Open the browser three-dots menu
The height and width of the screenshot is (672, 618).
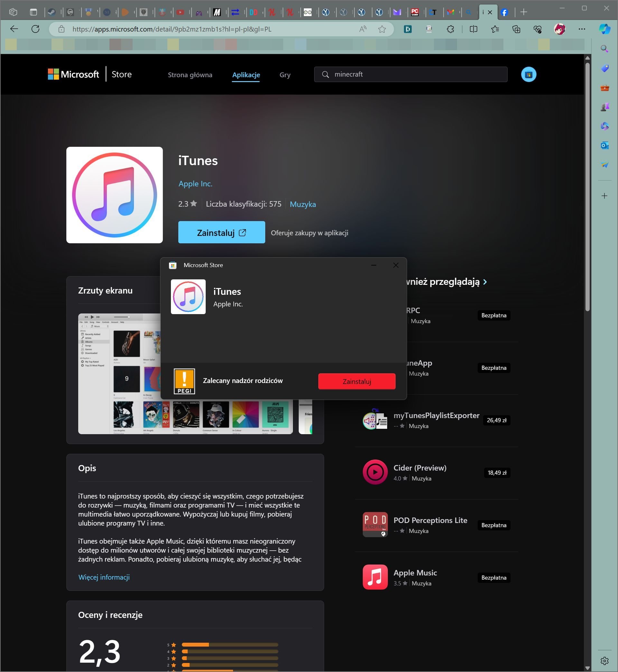[582, 29]
